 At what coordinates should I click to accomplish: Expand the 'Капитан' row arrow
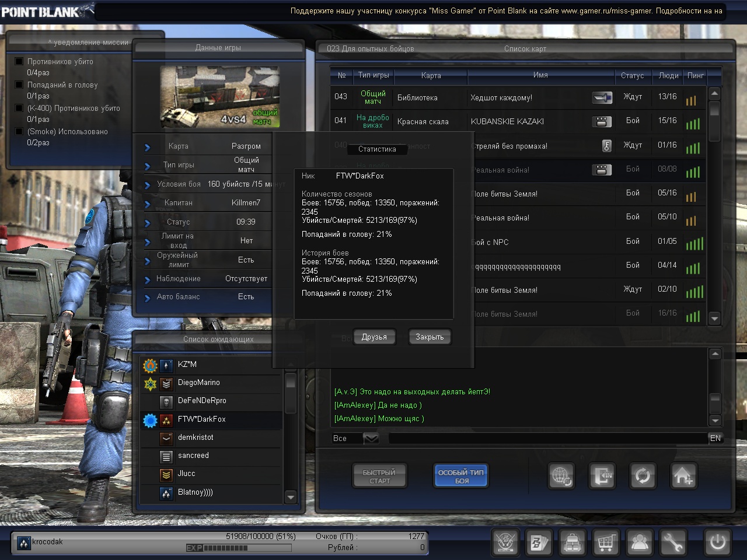click(148, 204)
